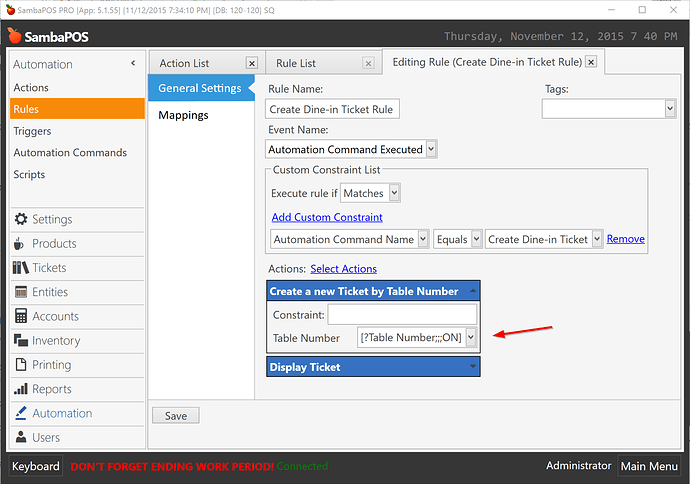Click the Tickets icon in sidebar

(x=20, y=268)
